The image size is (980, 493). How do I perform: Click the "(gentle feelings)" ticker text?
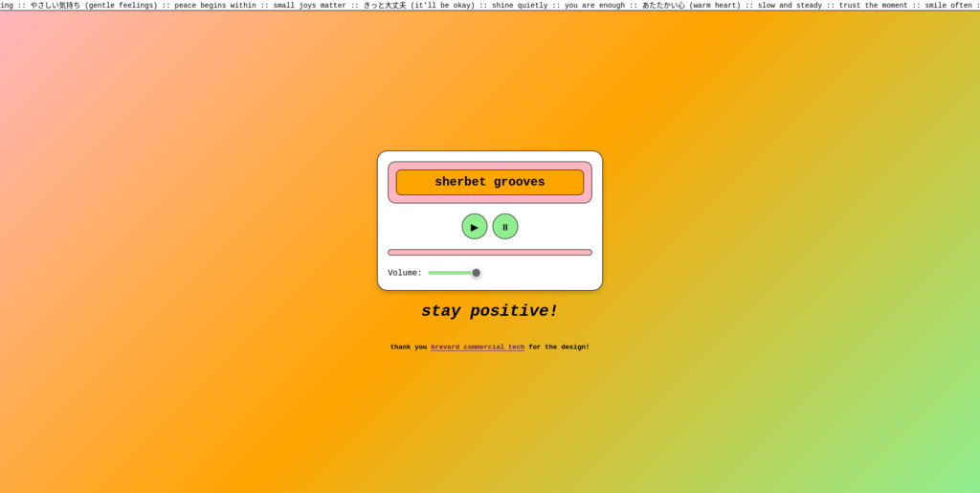[x=121, y=6]
